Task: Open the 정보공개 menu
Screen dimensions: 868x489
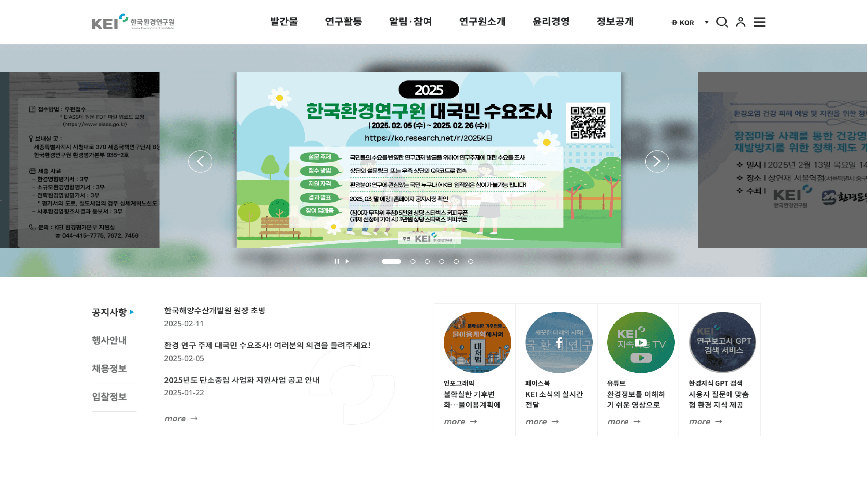Action: pos(615,22)
